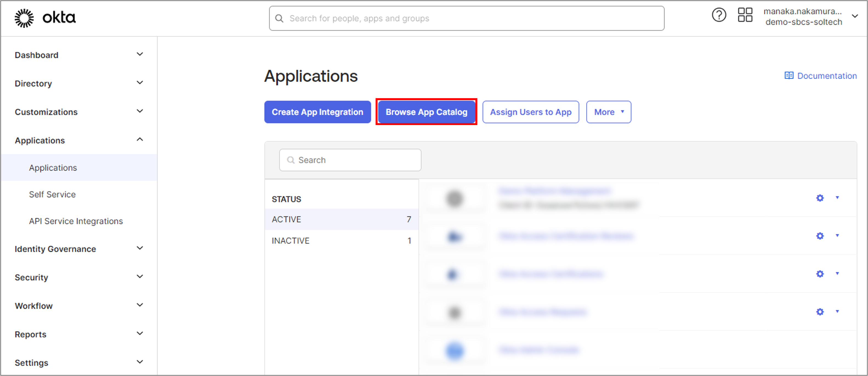
Task: Open dropdown arrow beside second row gear
Action: coord(837,236)
